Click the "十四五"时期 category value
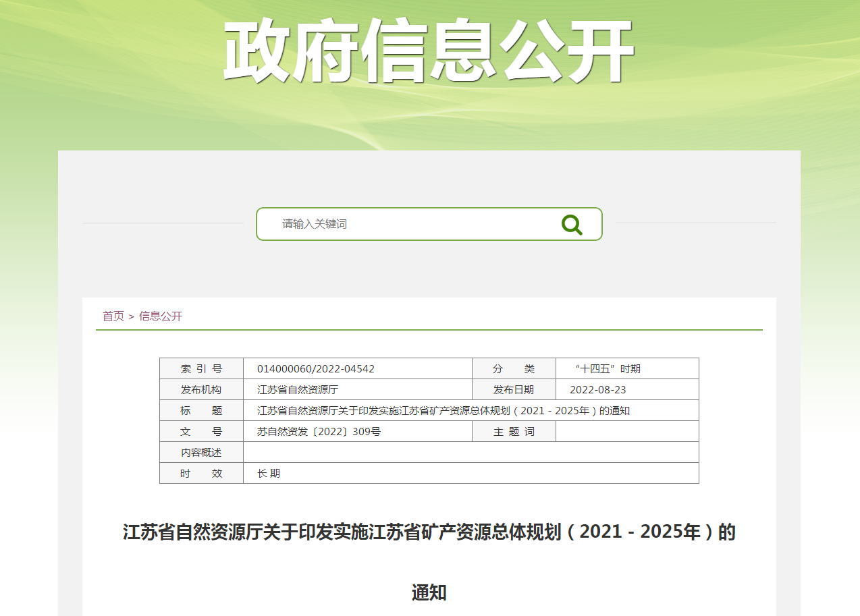The height and width of the screenshot is (616, 860). 607,369
